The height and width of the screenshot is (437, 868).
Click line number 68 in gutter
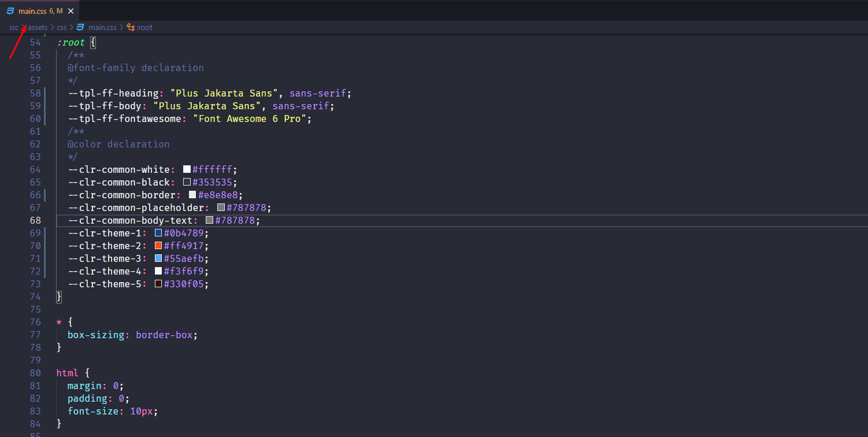(x=35, y=220)
